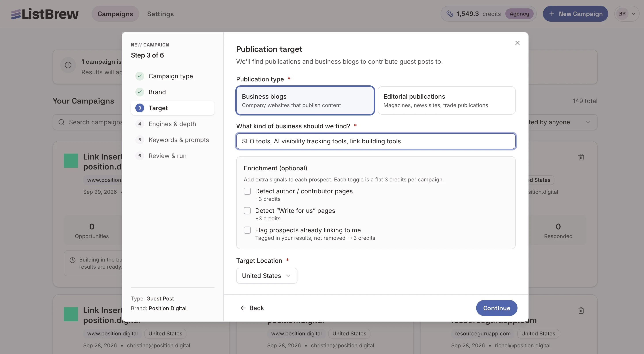
Task: Open the Settings tab
Action: coord(161,14)
